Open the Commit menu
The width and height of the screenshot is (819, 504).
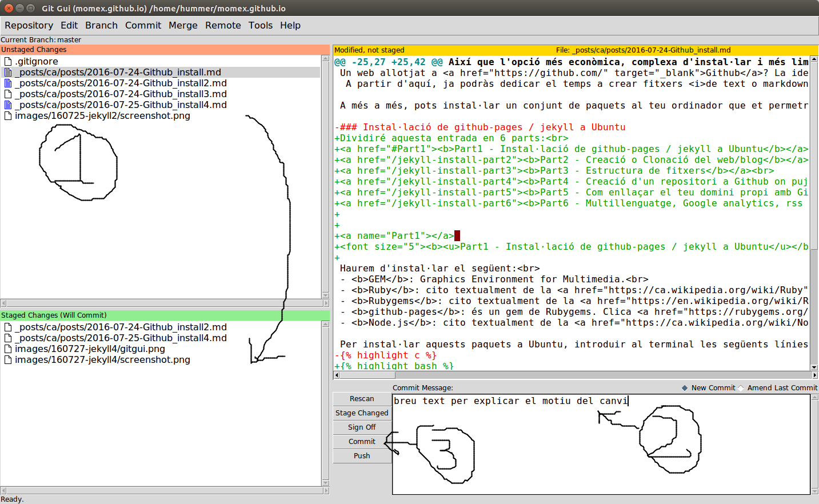point(143,25)
